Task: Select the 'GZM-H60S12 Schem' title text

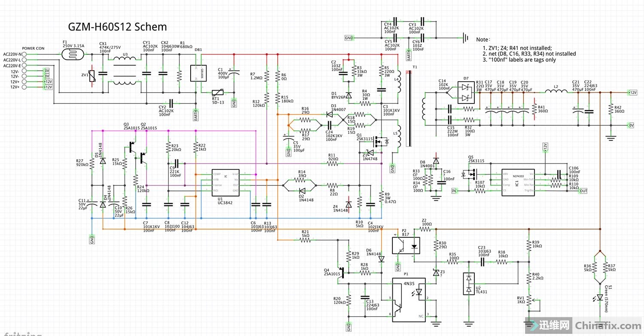Action: point(118,27)
